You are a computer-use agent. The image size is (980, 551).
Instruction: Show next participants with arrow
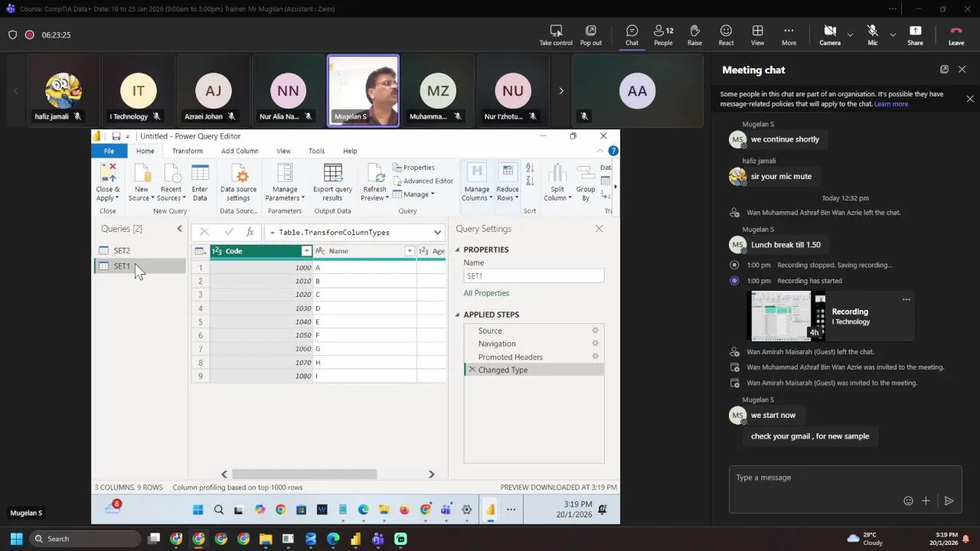click(560, 90)
